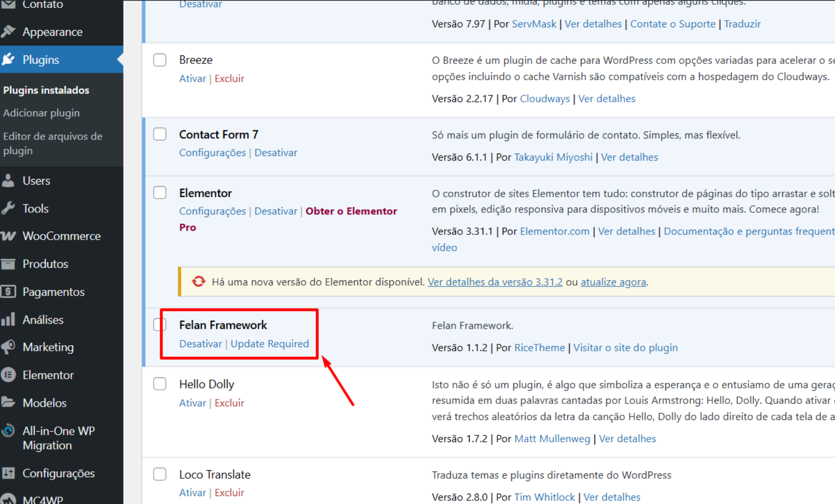Click the WooCommerce logo icon
The width and height of the screenshot is (835, 504).
8,236
